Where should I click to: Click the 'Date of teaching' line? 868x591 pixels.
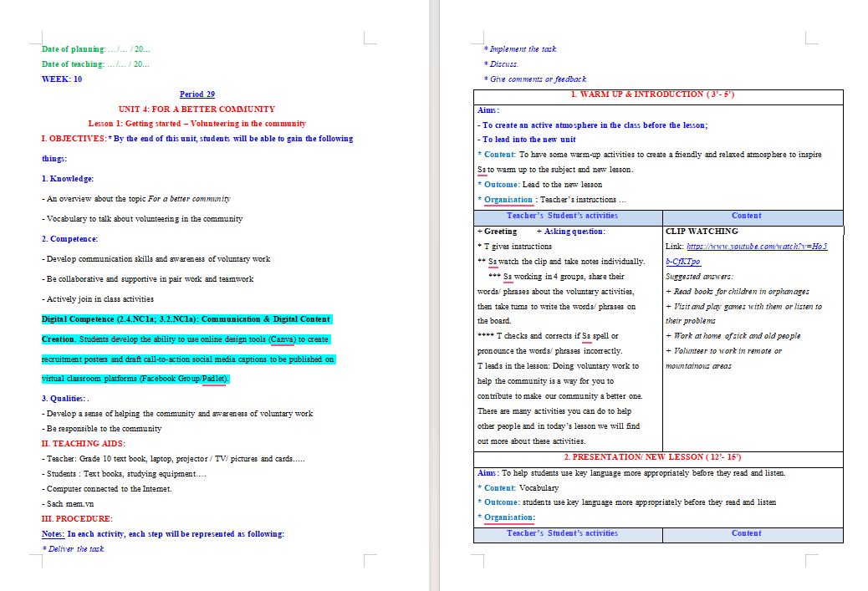click(95, 64)
